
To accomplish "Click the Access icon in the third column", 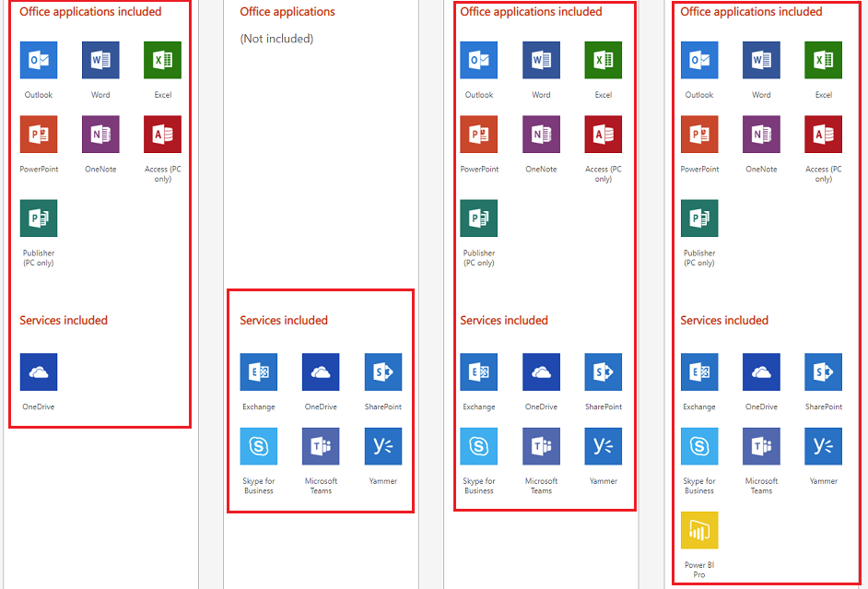I will [604, 134].
